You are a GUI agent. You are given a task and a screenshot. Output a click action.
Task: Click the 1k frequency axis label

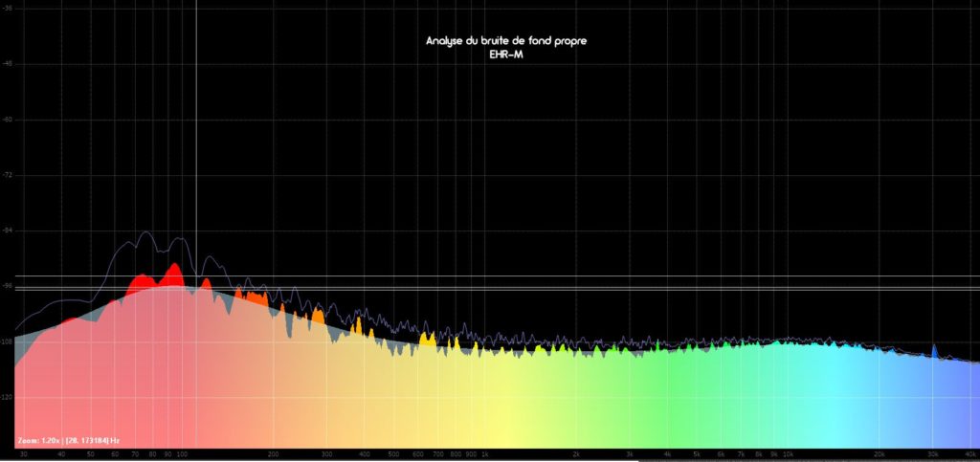pyautogui.click(x=484, y=454)
